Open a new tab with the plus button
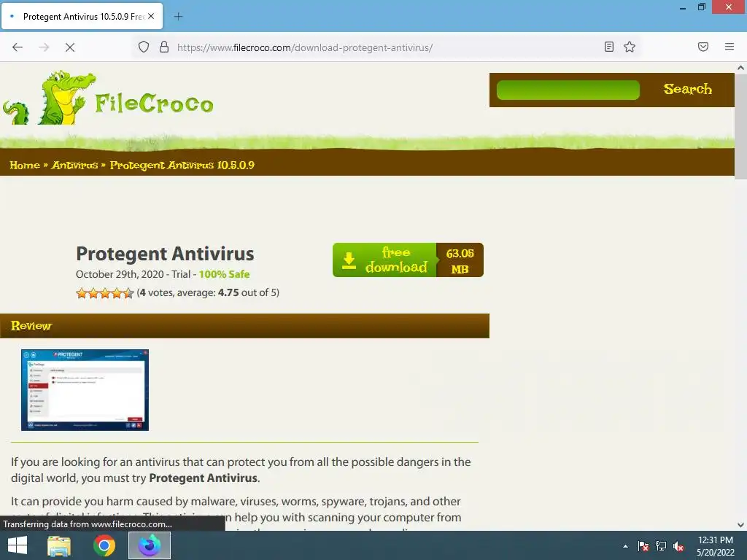 tap(178, 17)
